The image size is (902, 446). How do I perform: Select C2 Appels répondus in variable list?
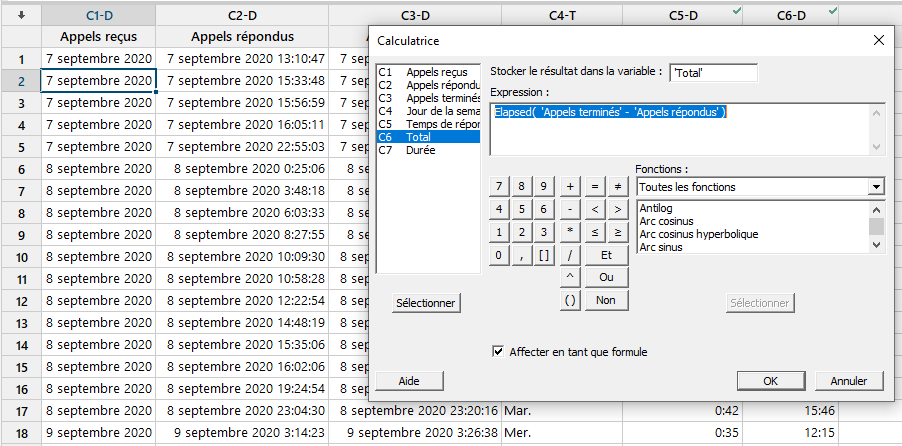click(x=427, y=85)
